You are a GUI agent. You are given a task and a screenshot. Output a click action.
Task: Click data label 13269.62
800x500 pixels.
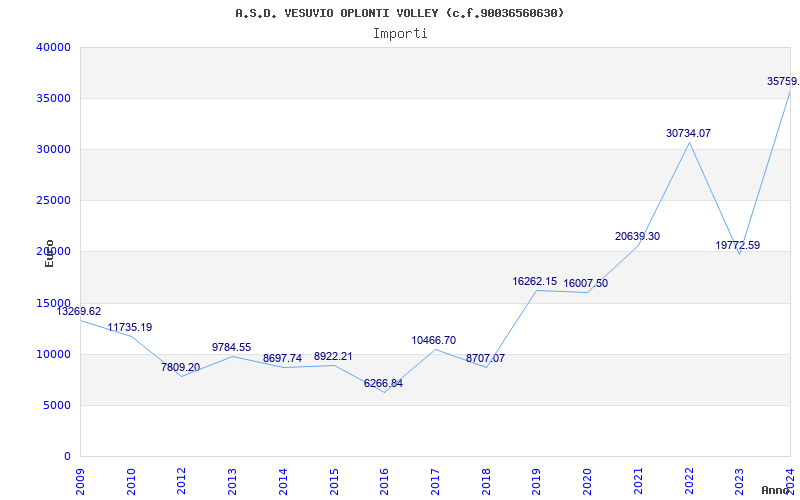(79, 311)
